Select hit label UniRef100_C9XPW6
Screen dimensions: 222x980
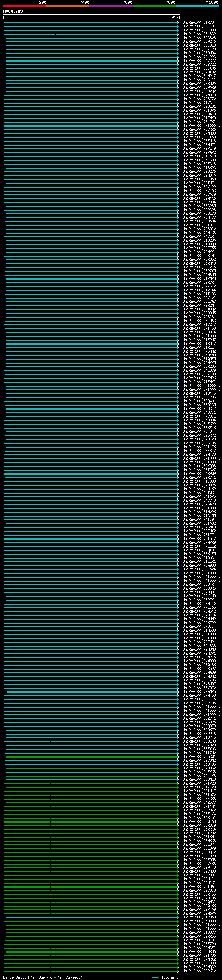tap(199, 397)
